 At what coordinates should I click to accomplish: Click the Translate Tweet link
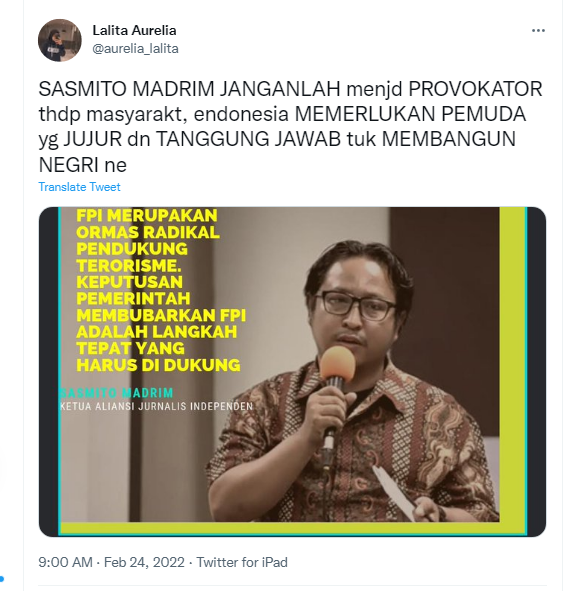coord(80,187)
